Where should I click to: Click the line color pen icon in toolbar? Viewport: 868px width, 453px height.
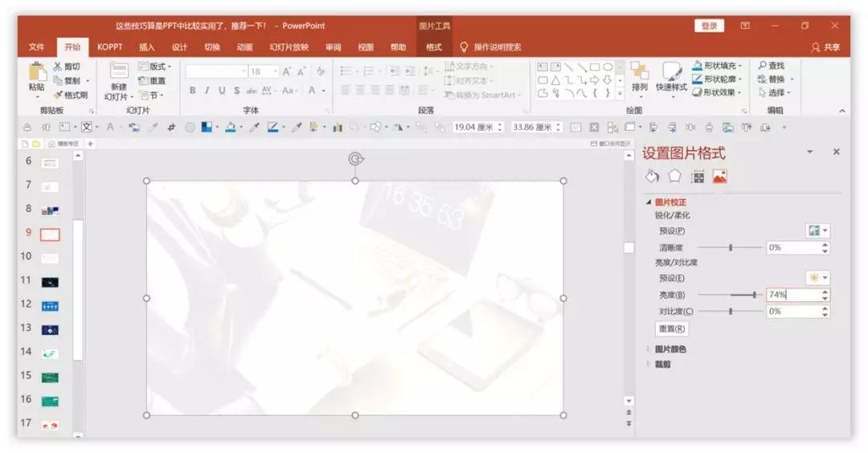[x=272, y=127]
